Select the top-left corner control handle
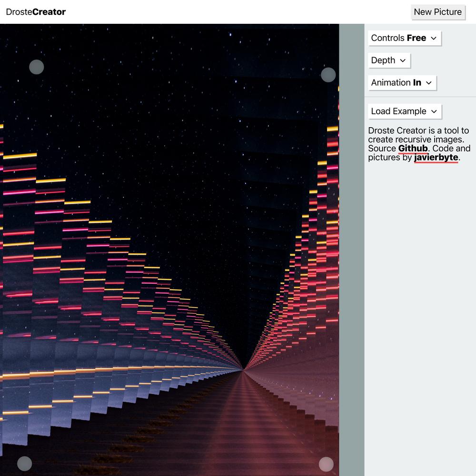Viewport: 476px width, 476px height. point(37,67)
